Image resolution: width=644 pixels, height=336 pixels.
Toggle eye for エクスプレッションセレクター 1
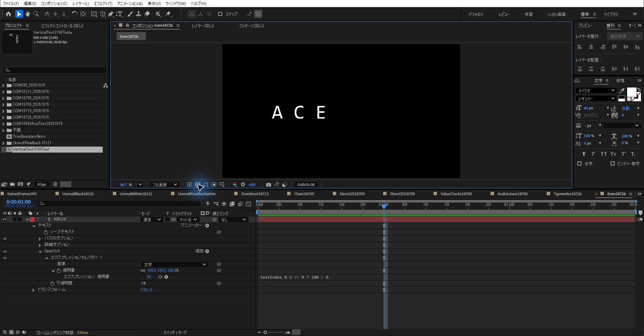(x=5, y=258)
